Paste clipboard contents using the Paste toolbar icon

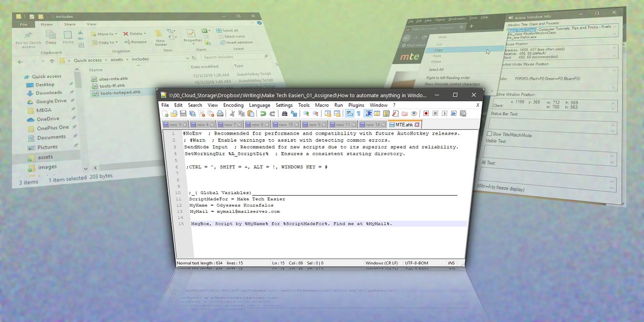(x=251, y=114)
